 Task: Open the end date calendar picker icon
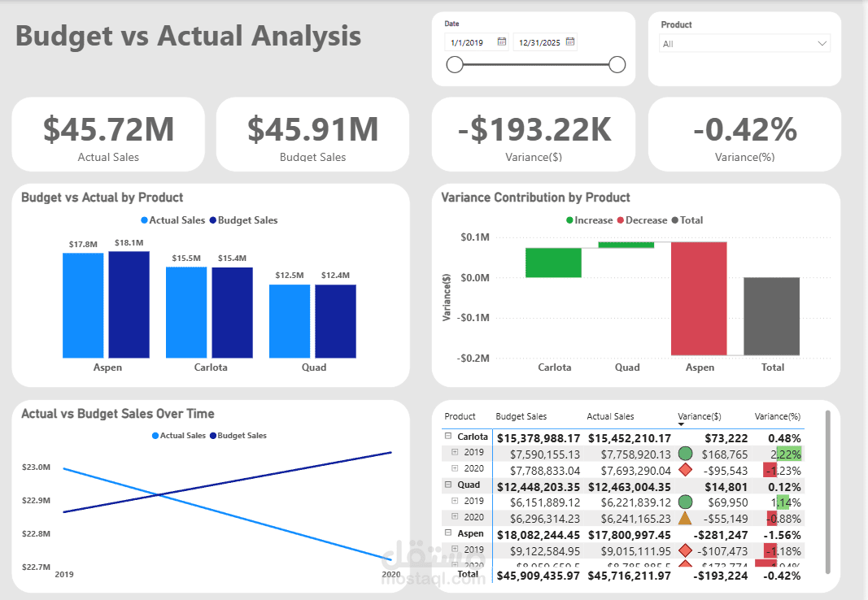pyautogui.click(x=570, y=41)
